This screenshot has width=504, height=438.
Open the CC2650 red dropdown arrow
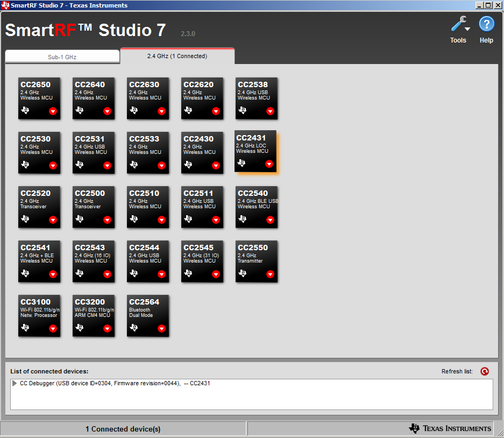[53, 111]
